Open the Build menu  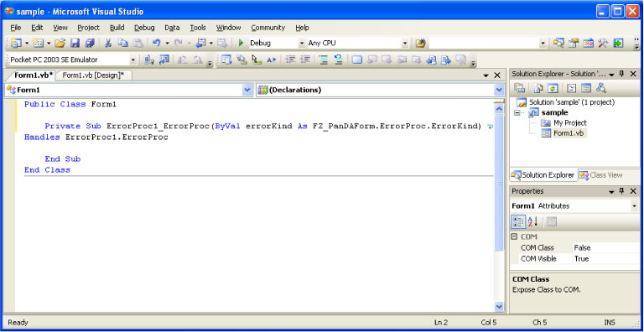pyautogui.click(x=117, y=28)
